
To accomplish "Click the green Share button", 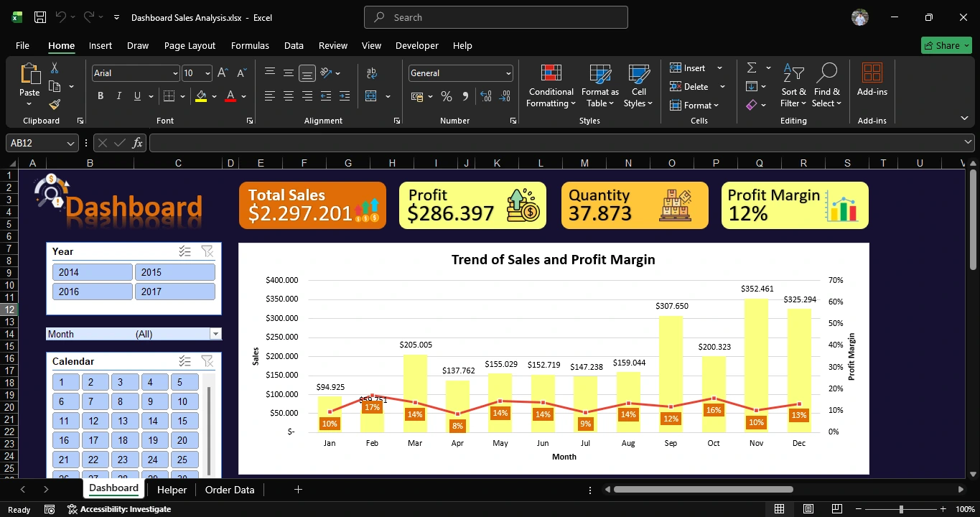I will pos(946,45).
